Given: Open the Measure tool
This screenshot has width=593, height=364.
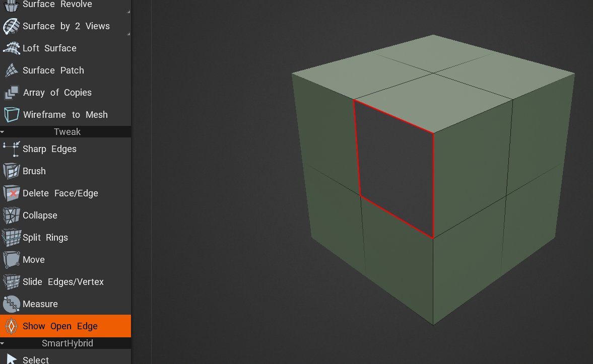Looking at the screenshot, I should click(x=40, y=304).
